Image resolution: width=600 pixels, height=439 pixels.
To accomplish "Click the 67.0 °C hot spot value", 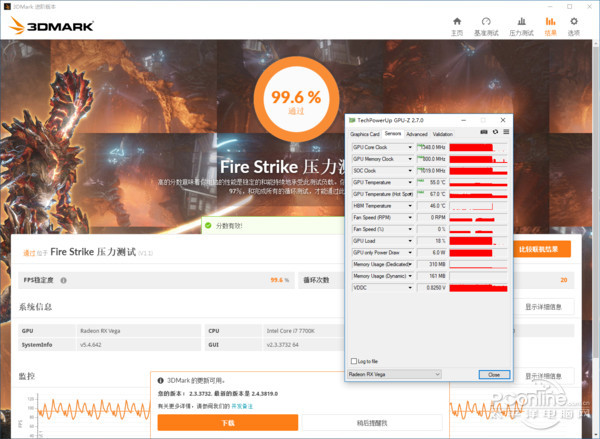I will click(x=431, y=194).
